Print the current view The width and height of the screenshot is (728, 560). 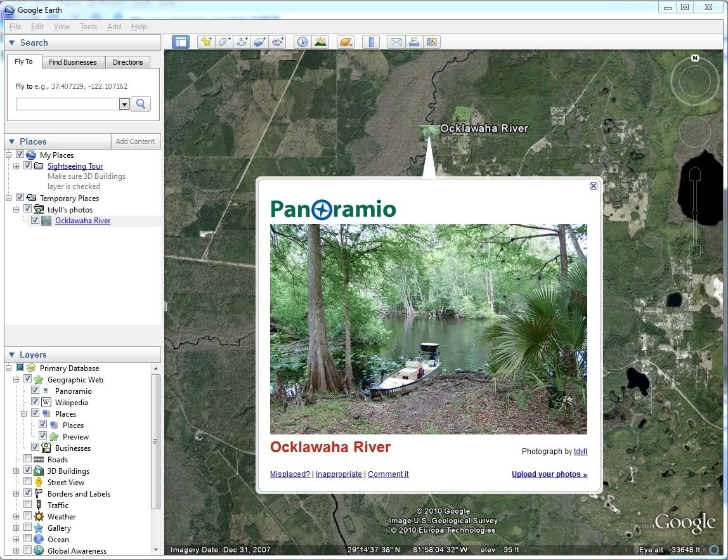point(413,42)
